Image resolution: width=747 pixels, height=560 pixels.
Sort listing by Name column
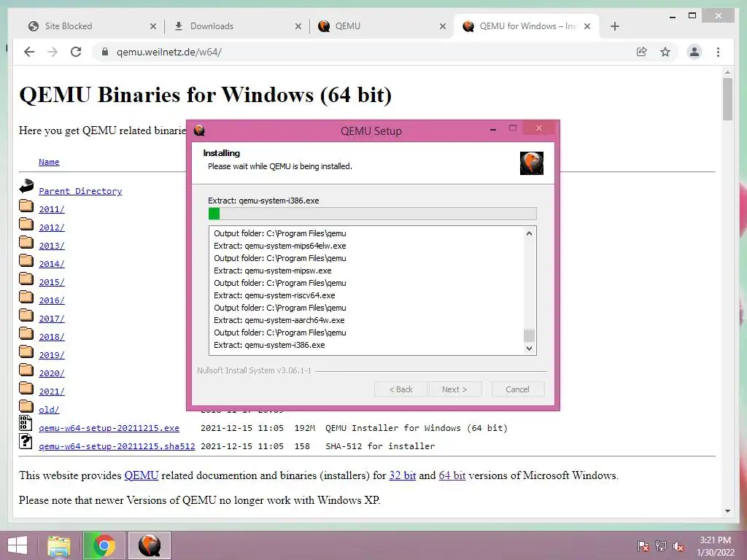pyautogui.click(x=49, y=162)
